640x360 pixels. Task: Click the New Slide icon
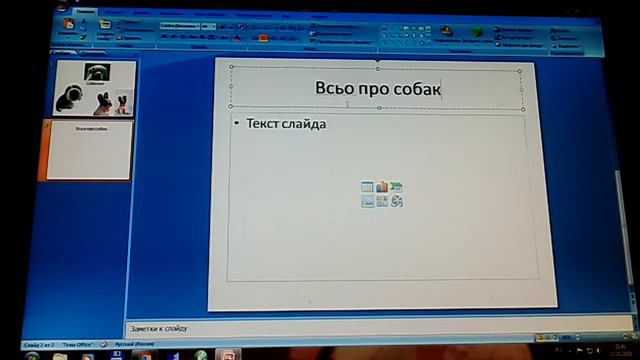[105, 25]
